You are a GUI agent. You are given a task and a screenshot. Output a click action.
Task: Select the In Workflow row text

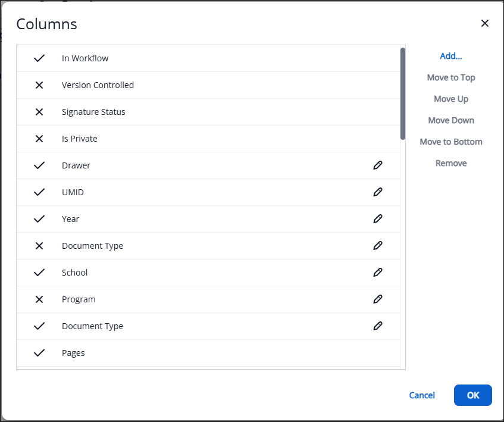tap(85, 58)
